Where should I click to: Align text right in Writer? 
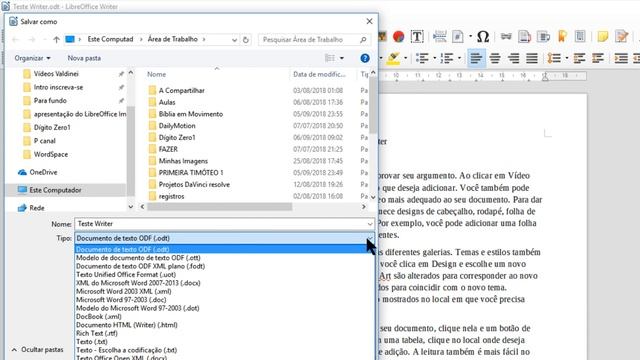513,58
